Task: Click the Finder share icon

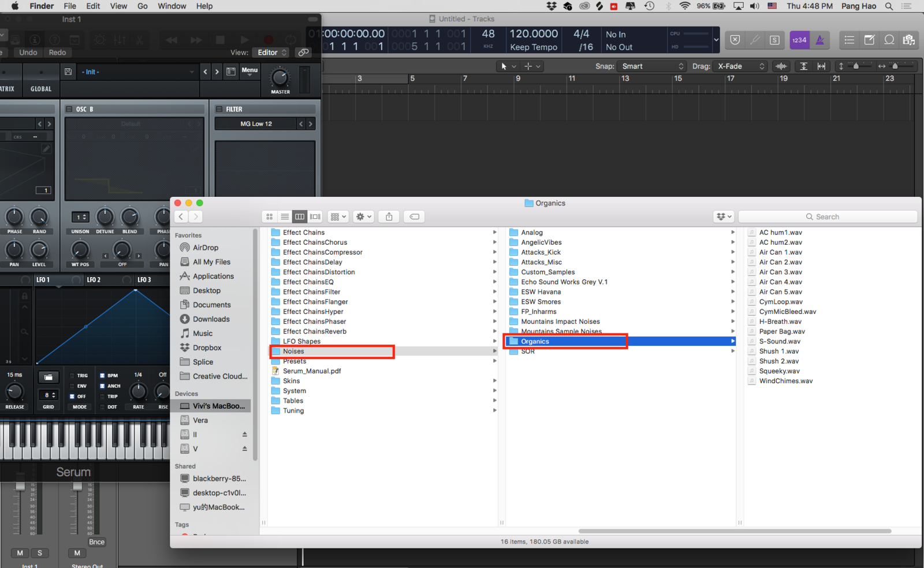Action: [x=389, y=216]
